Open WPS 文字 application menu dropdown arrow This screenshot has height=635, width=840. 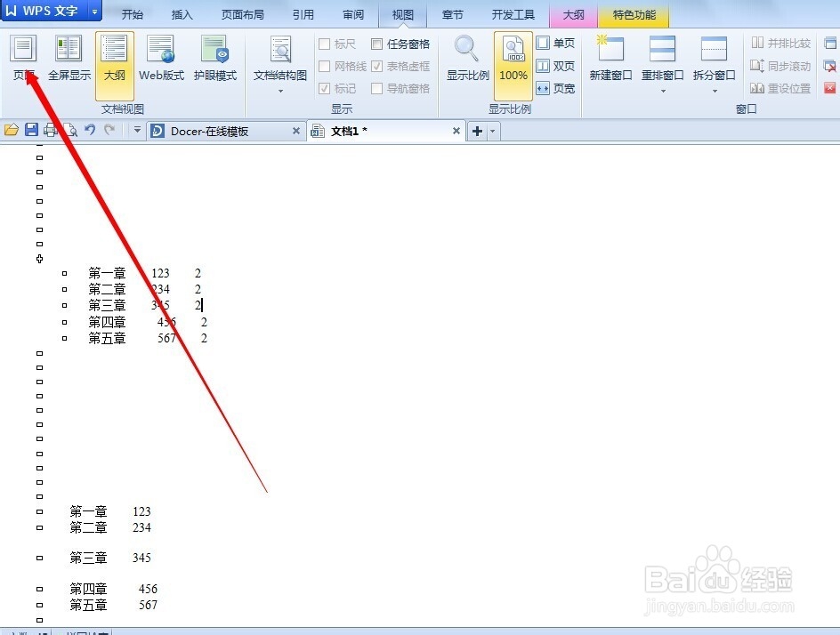[94, 11]
